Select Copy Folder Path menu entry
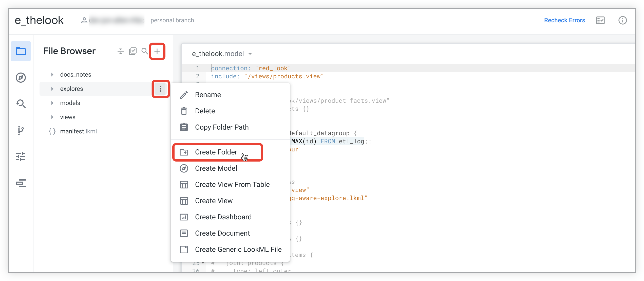Image resolution: width=644 pixels, height=281 pixels. [222, 127]
